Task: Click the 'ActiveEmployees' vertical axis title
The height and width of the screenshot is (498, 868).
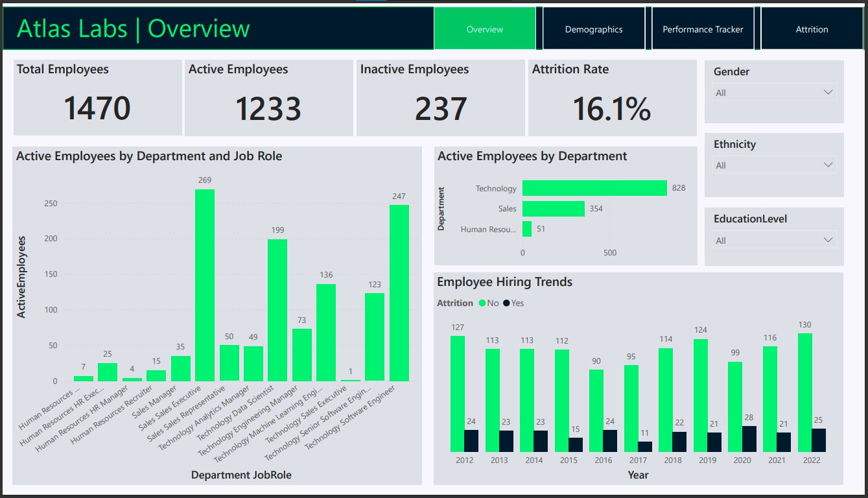Action: [x=21, y=277]
